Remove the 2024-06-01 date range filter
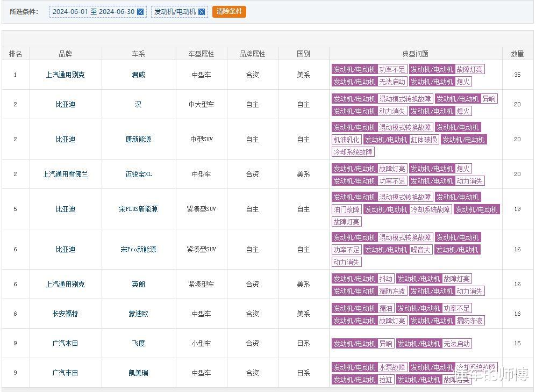Screen dimensions: 536x392 [140, 12]
